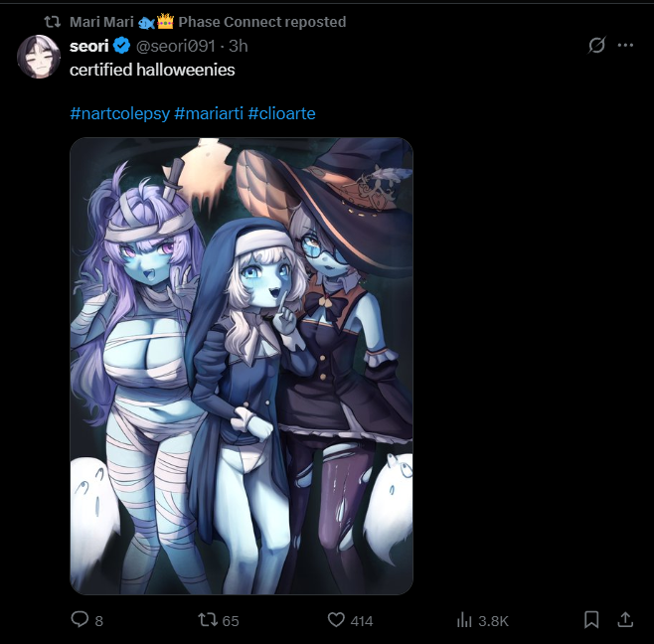Open the post via the 3h timestamp

pos(239,46)
